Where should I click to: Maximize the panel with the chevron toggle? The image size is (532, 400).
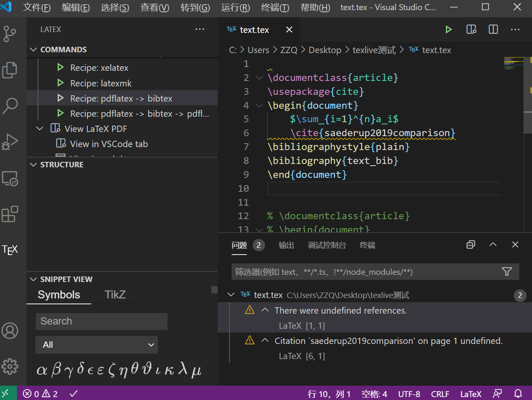pyautogui.click(x=493, y=244)
